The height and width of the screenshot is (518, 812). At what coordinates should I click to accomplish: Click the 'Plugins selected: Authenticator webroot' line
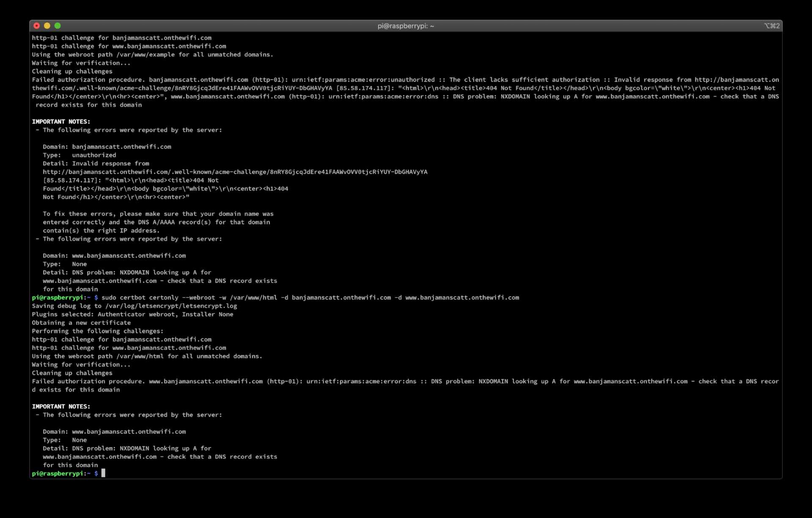132,314
